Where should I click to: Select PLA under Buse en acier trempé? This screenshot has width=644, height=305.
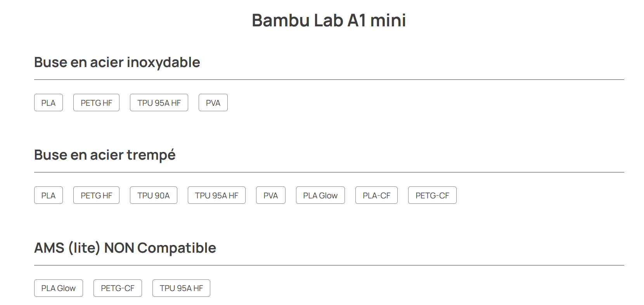[x=48, y=195]
